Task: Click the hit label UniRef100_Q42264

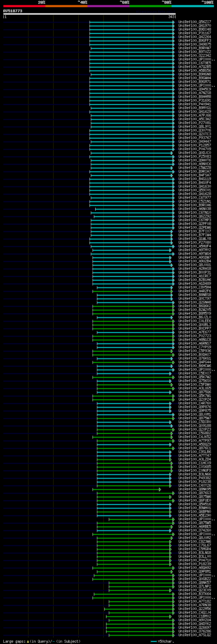Action: 195,37
